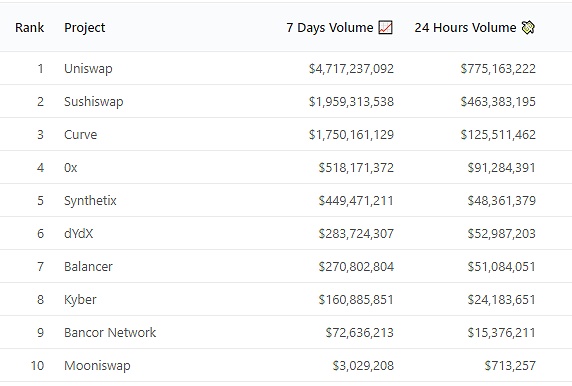Click Sushiswap's 24-hour volume $463,383,195

tap(498, 101)
